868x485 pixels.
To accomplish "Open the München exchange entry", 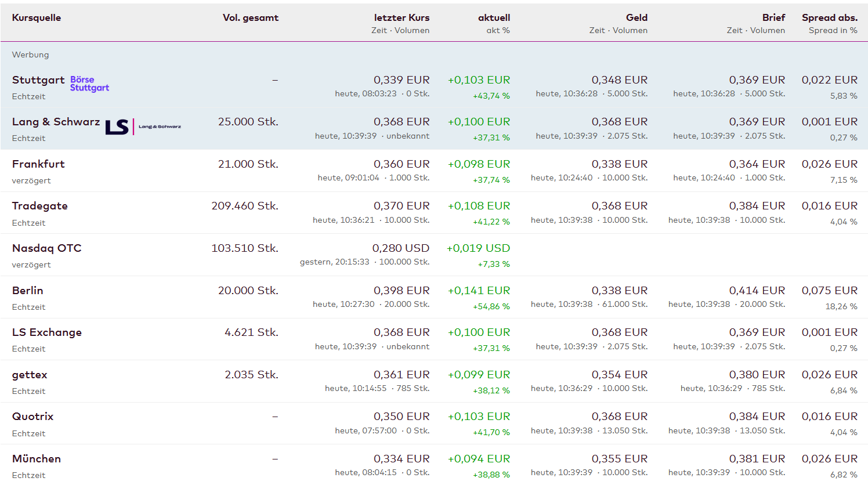I will pyautogui.click(x=37, y=459).
